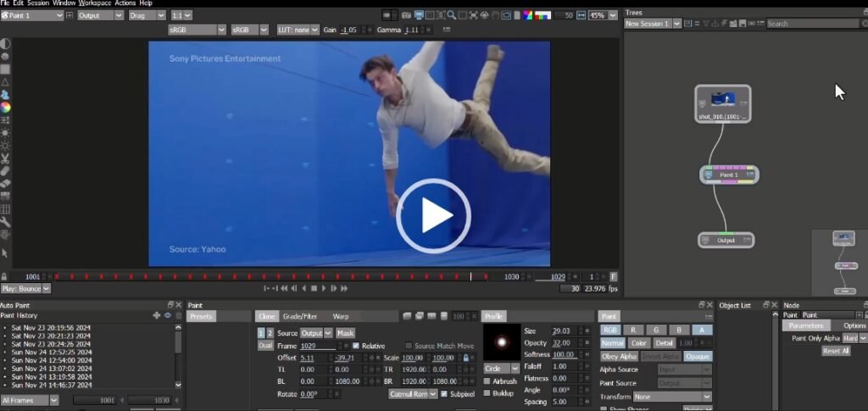
Task: Switch to the Warp tab
Action: 341,316
